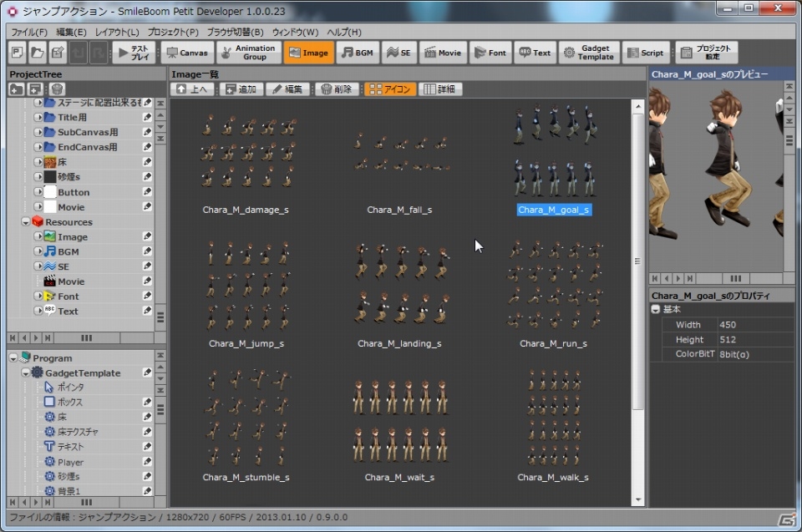
Task: Open the Font section
Action: (x=490, y=53)
